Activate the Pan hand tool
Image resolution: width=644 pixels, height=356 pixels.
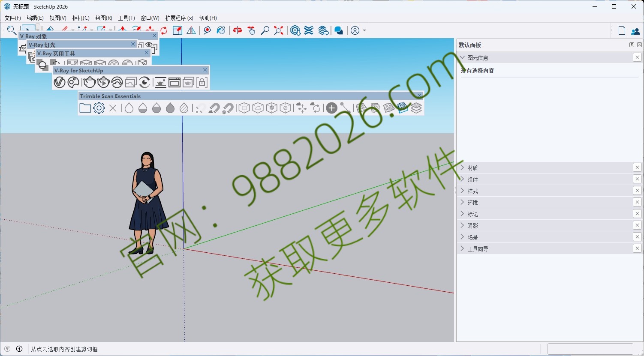click(251, 30)
